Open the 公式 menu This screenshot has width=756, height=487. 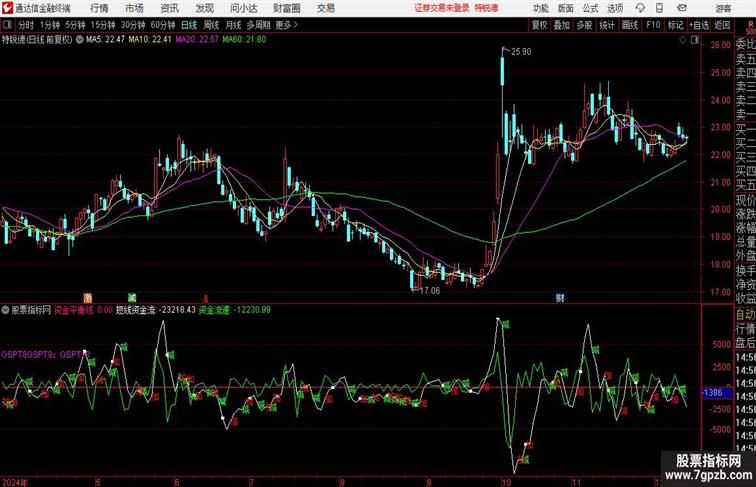tap(590, 8)
